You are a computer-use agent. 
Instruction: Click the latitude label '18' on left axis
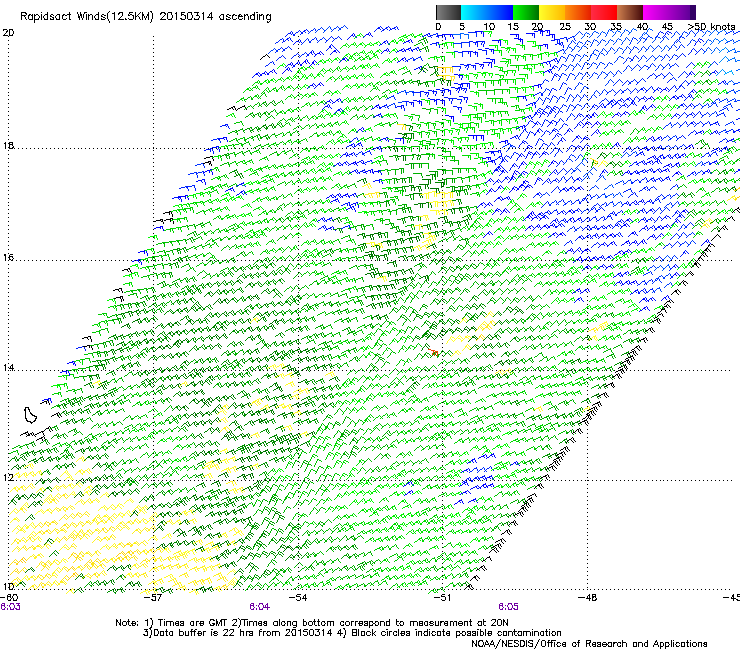[8, 145]
